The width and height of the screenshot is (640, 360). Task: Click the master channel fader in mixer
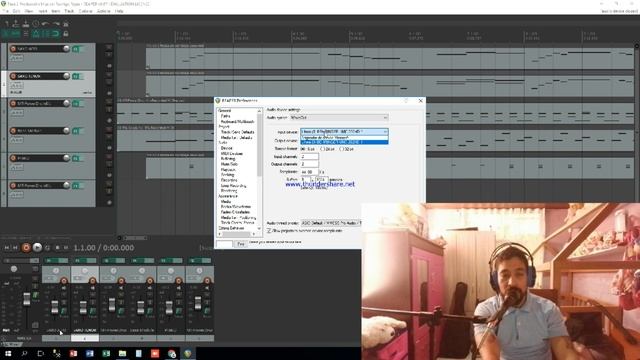pyautogui.click(x=27, y=299)
